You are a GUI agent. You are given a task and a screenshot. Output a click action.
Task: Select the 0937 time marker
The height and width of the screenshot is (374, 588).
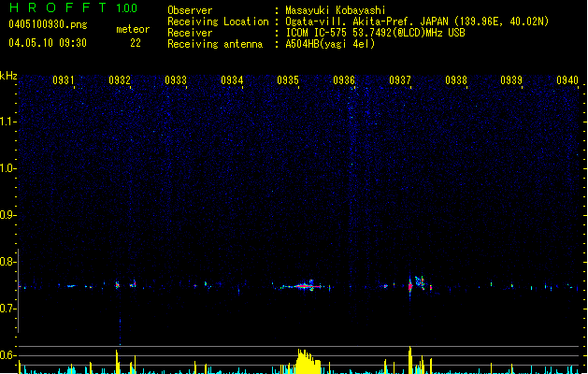pyautogui.click(x=400, y=80)
